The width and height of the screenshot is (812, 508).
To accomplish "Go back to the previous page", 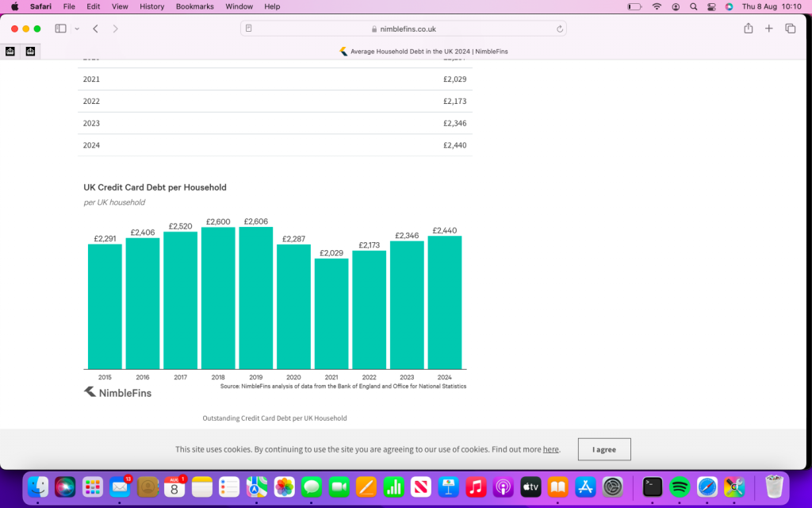I will [x=95, y=29].
